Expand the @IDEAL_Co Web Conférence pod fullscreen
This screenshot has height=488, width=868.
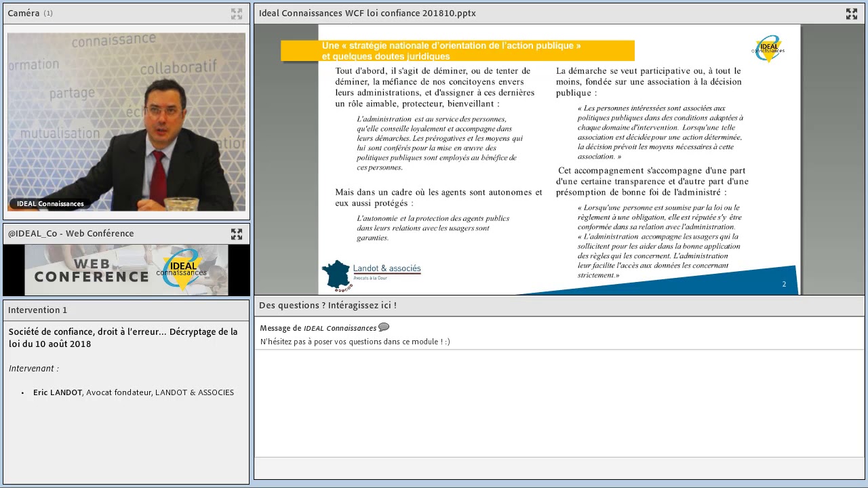(x=236, y=234)
